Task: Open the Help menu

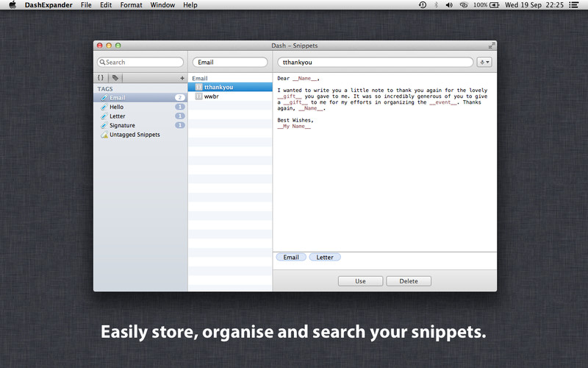Action: 190,5
